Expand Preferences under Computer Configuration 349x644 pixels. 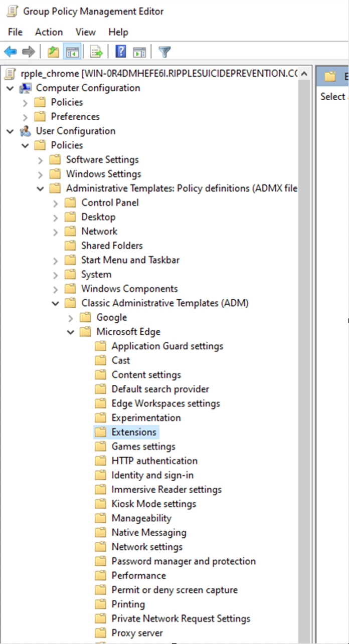[25, 117]
